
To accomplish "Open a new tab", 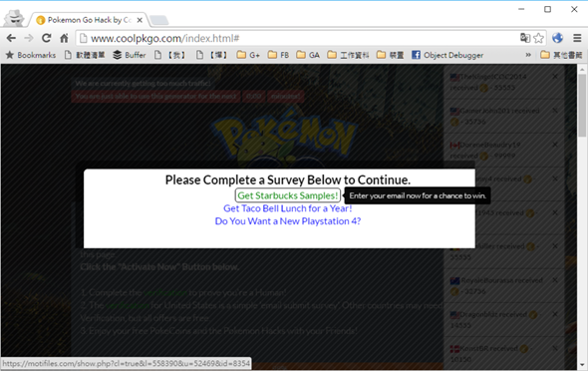I will pyautogui.click(x=159, y=20).
